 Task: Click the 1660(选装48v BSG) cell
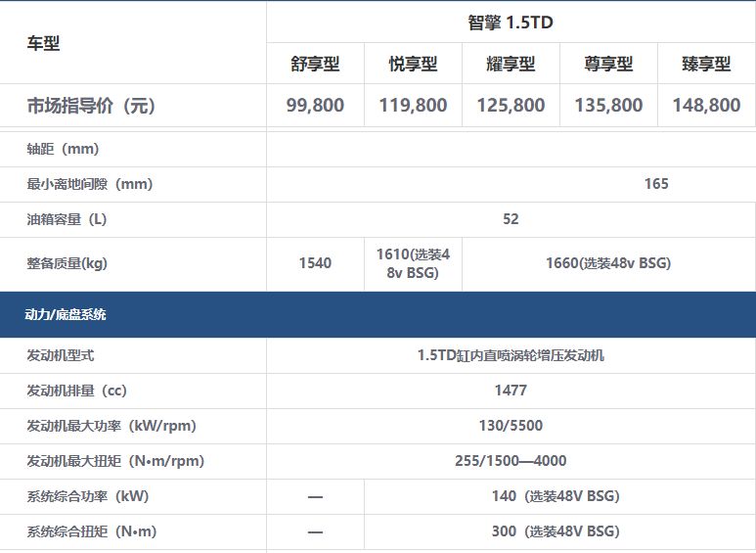[608, 263]
